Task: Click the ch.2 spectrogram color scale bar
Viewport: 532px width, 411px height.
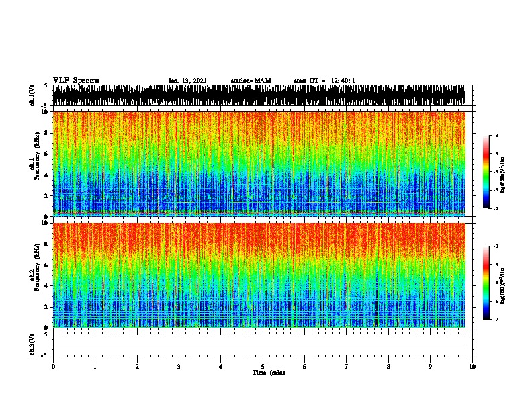Action: coord(486,283)
